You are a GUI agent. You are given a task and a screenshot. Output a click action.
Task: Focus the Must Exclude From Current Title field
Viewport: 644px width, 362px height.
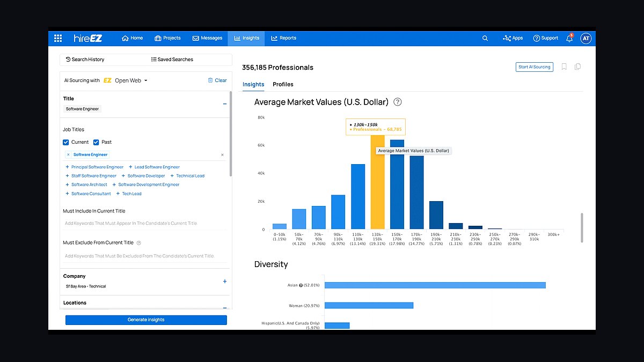click(146, 256)
